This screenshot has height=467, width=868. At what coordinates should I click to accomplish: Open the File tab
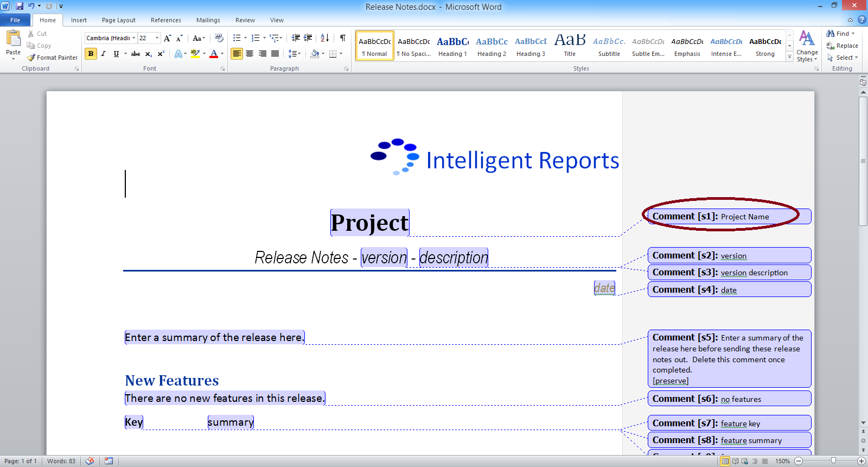tap(15, 20)
